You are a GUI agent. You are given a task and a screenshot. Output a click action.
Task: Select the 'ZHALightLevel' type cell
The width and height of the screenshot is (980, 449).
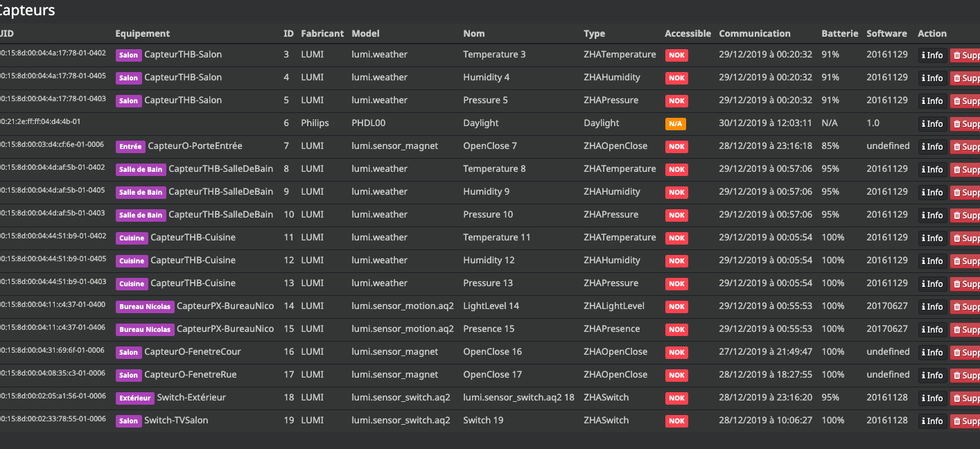[614, 306]
